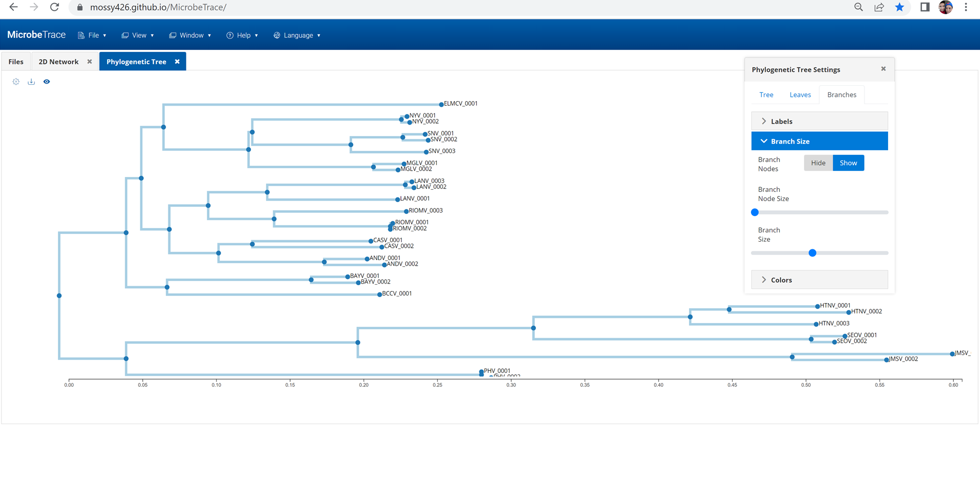
Task: Open the Phylogenetic Tree settings gear
Action: pyautogui.click(x=16, y=82)
